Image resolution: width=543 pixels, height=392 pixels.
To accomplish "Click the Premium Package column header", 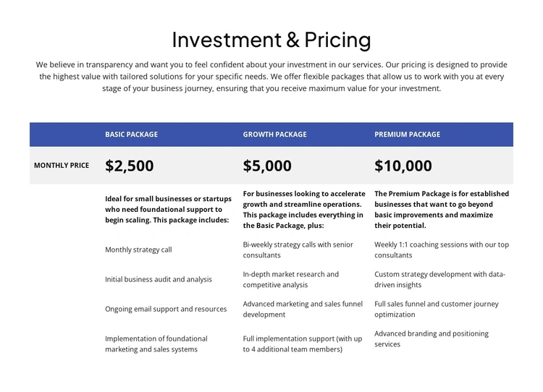I will tap(407, 135).
